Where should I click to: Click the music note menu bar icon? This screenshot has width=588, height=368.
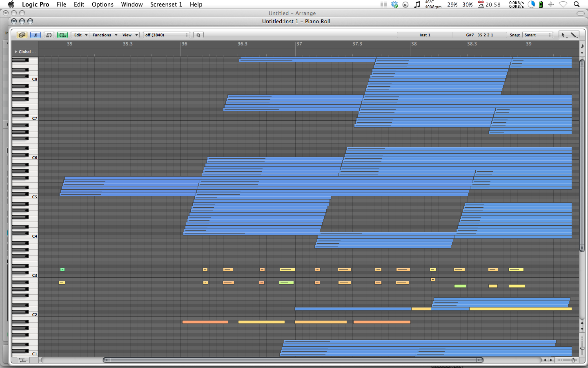click(417, 4)
